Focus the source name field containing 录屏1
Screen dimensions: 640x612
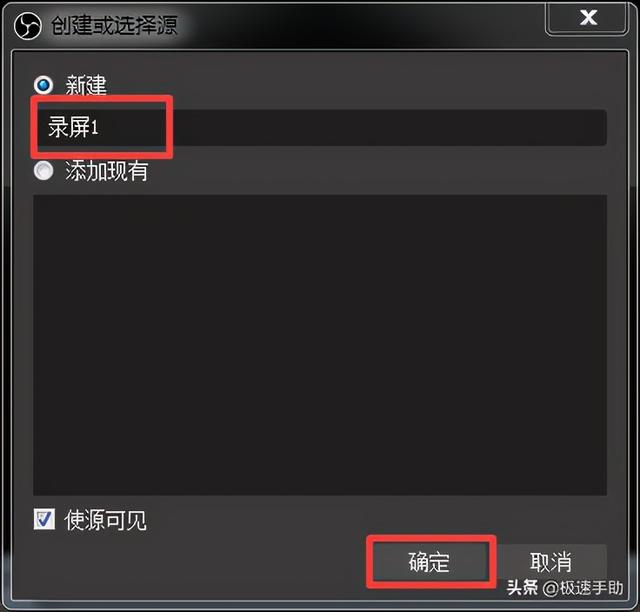(320, 127)
